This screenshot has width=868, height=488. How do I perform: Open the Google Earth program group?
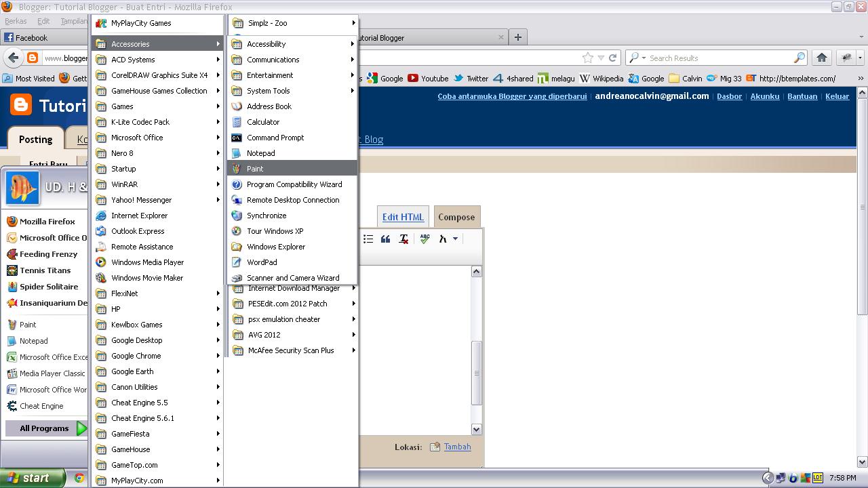pyautogui.click(x=158, y=371)
